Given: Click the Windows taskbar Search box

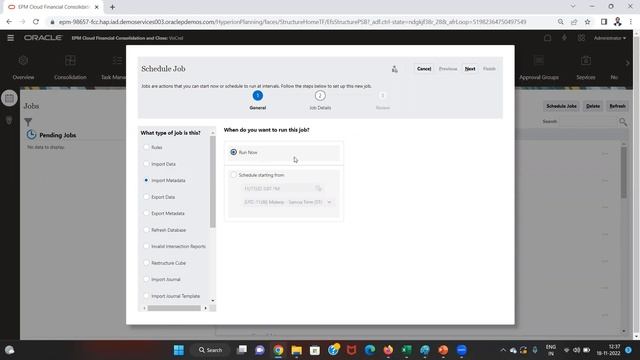Looking at the screenshot, I should [x=210, y=350].
